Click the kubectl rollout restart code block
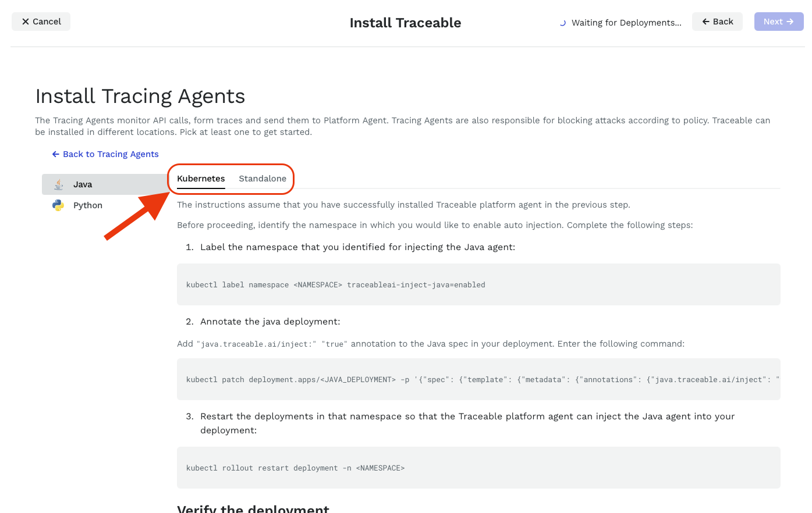The height and width of the screenshot is (513, 812). tap(478, 468)
